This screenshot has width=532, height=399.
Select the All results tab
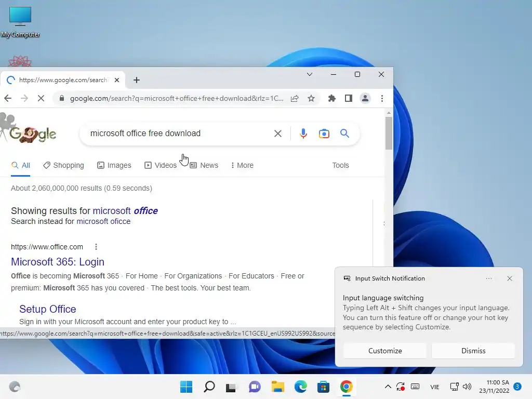(21, 165)
